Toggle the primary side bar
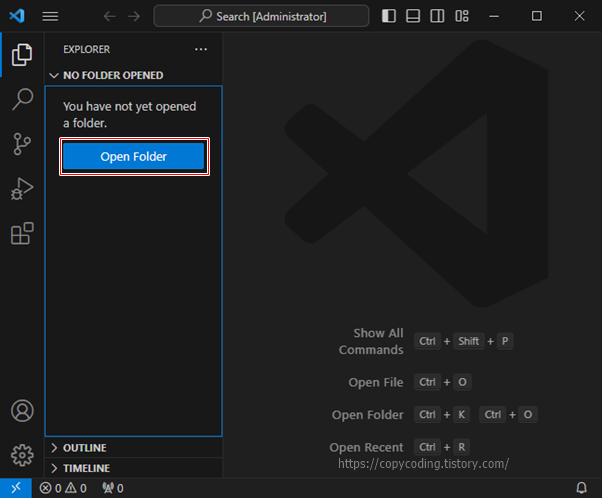 point(389,16)
